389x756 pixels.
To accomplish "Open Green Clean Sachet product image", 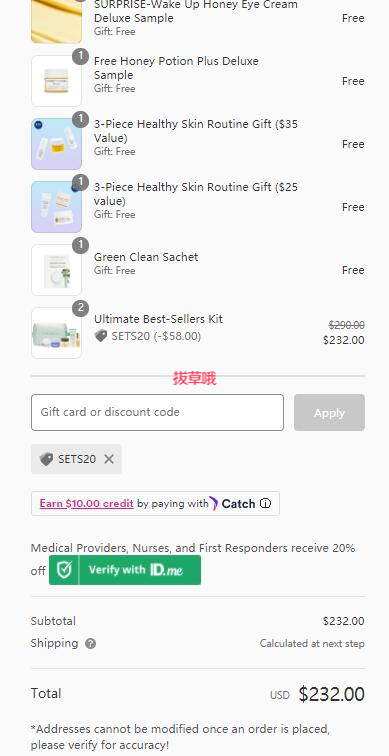I will tap(56, 270).
